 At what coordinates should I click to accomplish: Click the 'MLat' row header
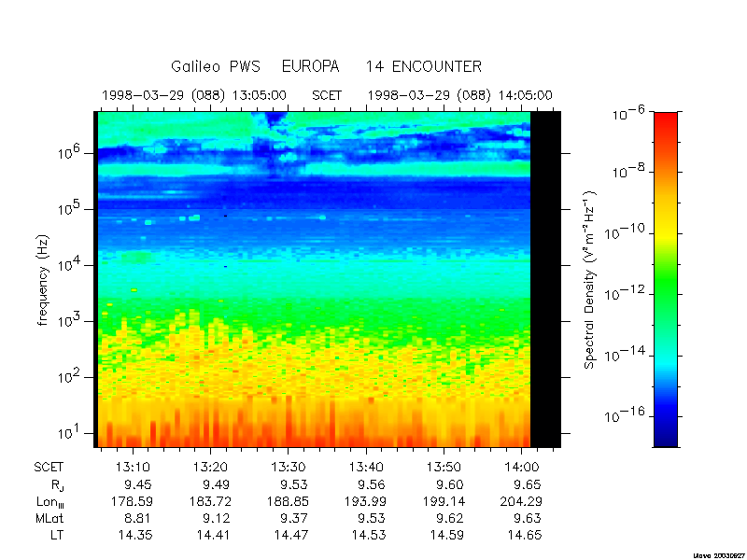49,518
